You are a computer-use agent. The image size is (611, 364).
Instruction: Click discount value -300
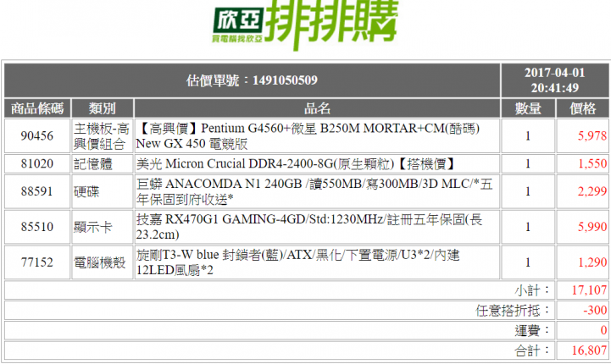[595, 311]
